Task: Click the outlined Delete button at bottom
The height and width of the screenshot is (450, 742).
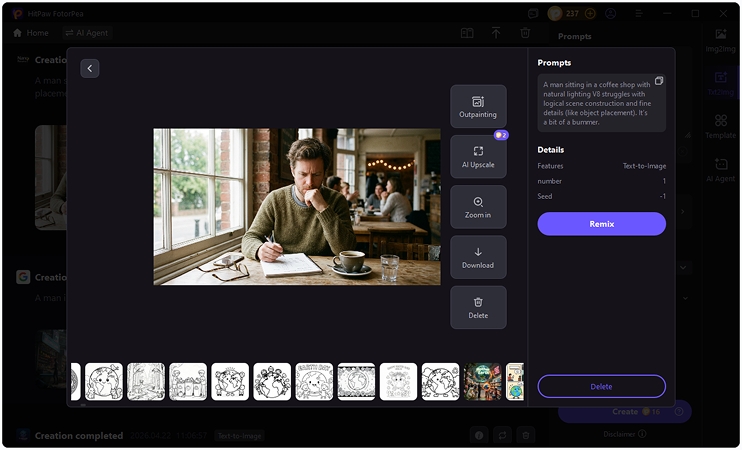Action: pos(601,386)
